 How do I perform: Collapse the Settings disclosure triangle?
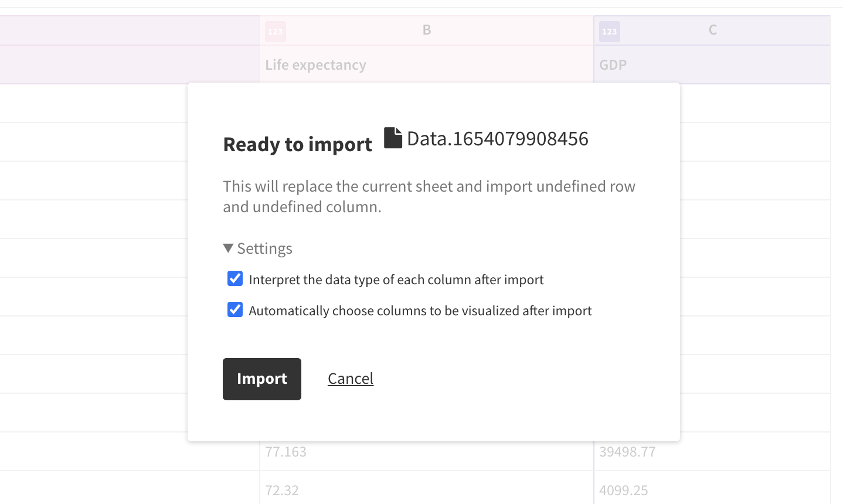point(229,248)
